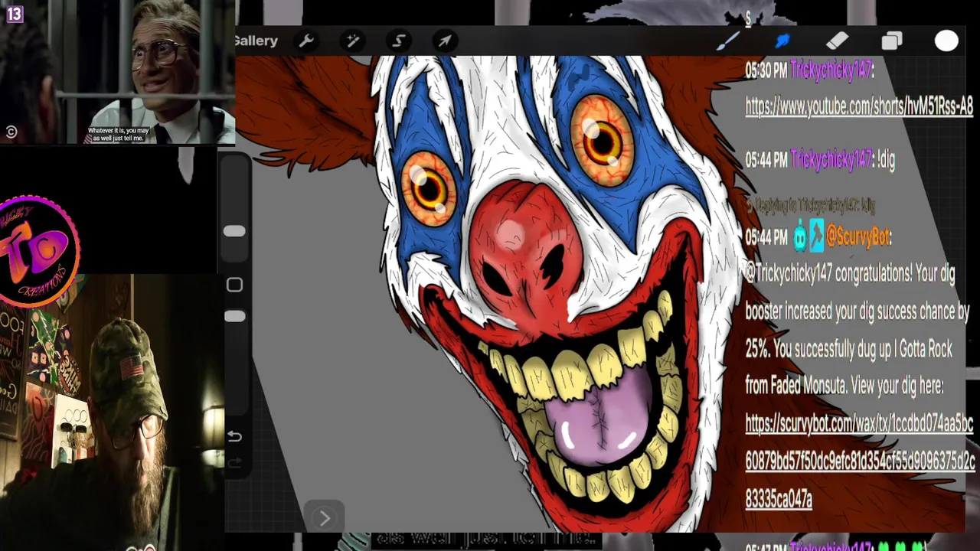Activate the Transform arrow tool
This screenshot has height=551, width=980.
(445, 41)
